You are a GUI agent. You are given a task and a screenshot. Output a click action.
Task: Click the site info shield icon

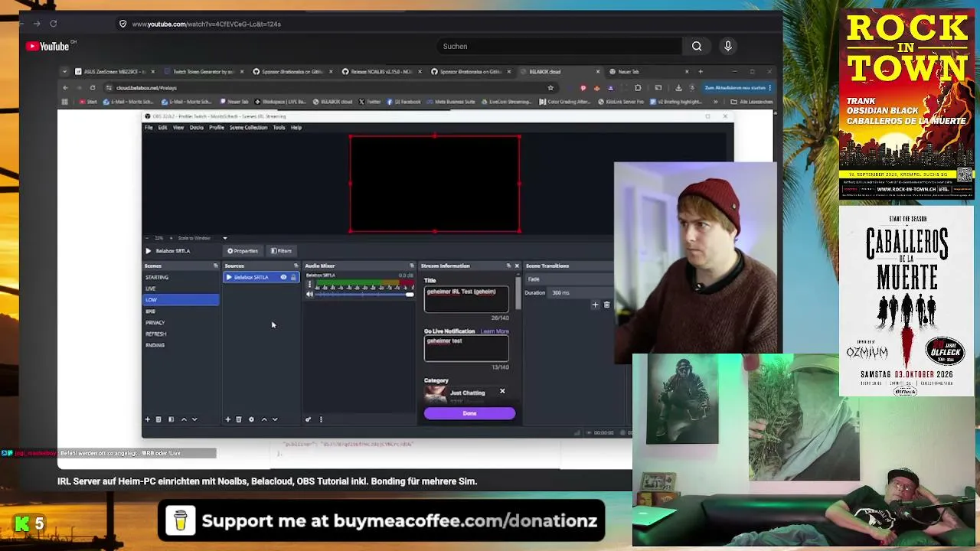(x=122, y=24)
